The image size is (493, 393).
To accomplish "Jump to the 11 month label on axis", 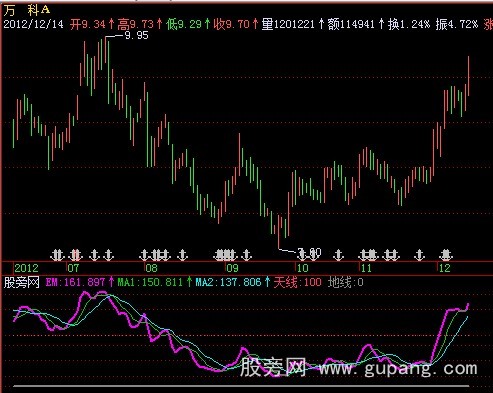I will click(366, 268).
